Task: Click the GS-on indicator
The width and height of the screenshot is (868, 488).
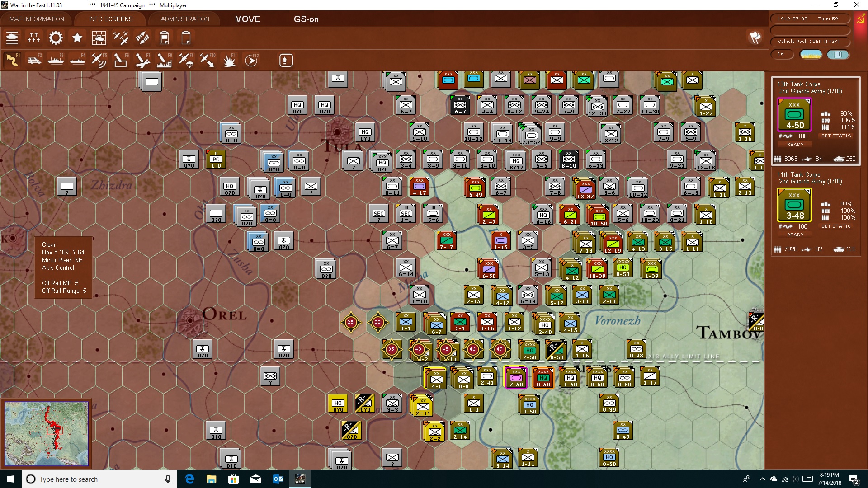Action: click(x=306, y=19)
